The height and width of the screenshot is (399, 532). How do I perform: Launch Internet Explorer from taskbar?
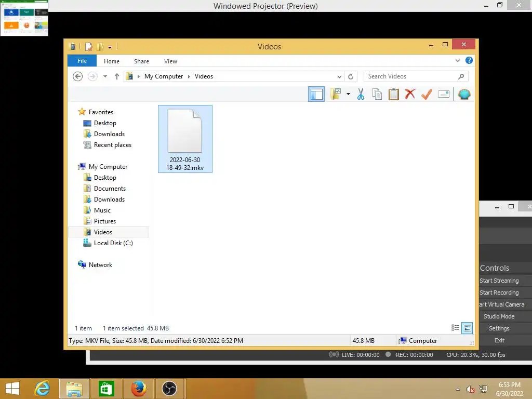pyautogui.click(x=42, y=389)
